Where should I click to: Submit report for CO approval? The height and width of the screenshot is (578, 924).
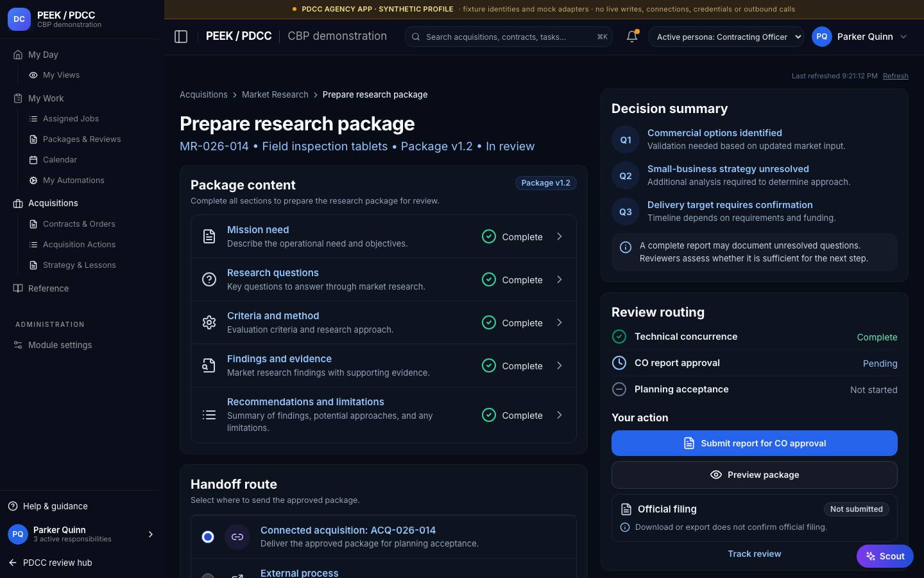click(755, 443)
